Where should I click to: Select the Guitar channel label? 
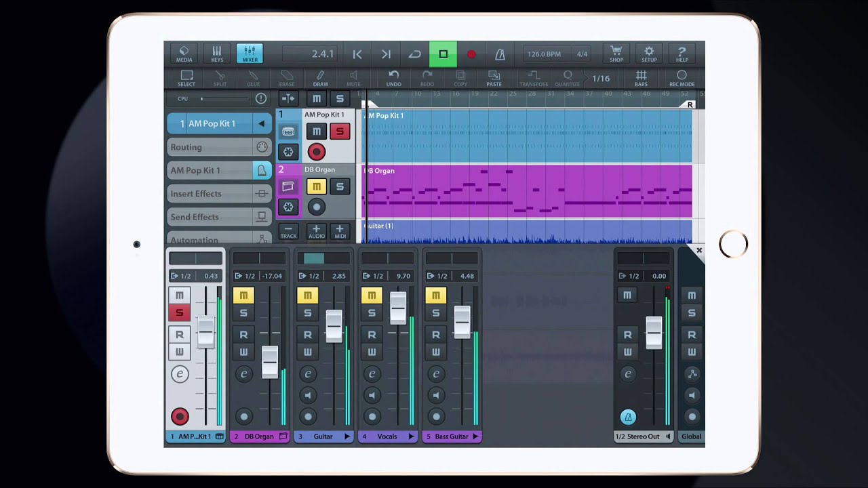click(x=323, y=436)
